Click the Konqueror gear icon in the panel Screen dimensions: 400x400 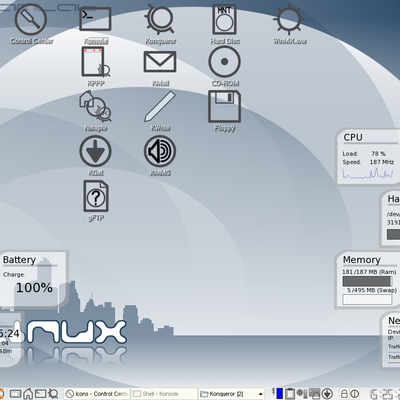tap(53, 394)
